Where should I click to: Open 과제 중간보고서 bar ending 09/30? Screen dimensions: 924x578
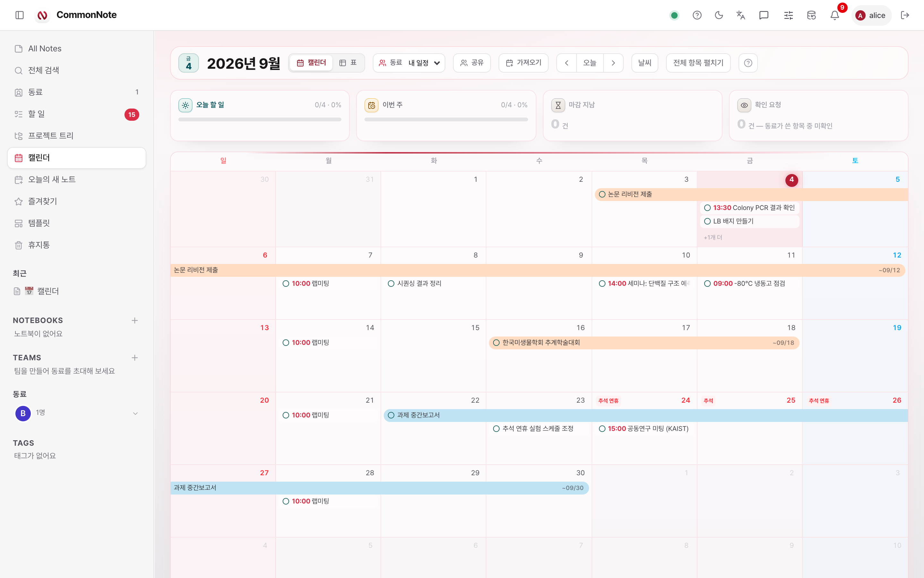coord(380,488)
